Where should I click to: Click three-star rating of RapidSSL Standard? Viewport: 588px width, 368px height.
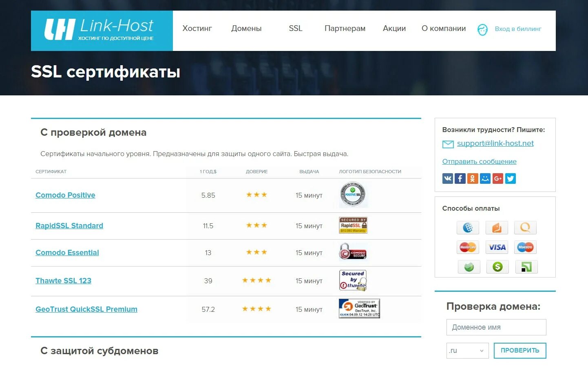256,225
